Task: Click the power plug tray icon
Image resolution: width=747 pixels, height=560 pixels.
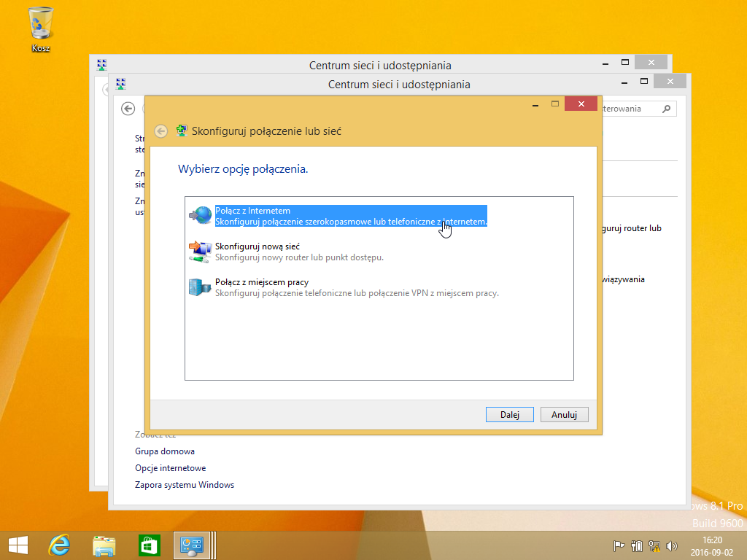Action: click(x=636, y=545)
